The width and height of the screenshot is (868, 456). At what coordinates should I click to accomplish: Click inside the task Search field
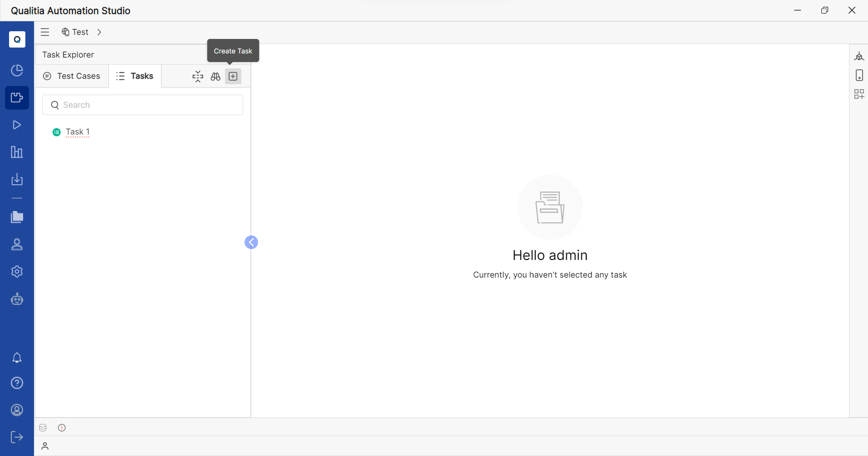tap(142, 105)
